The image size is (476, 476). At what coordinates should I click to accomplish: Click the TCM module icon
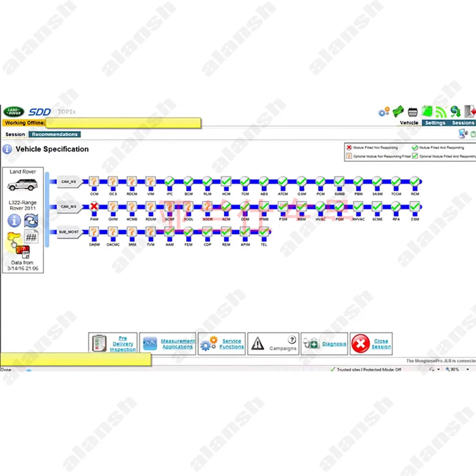(x=245, y=181)
